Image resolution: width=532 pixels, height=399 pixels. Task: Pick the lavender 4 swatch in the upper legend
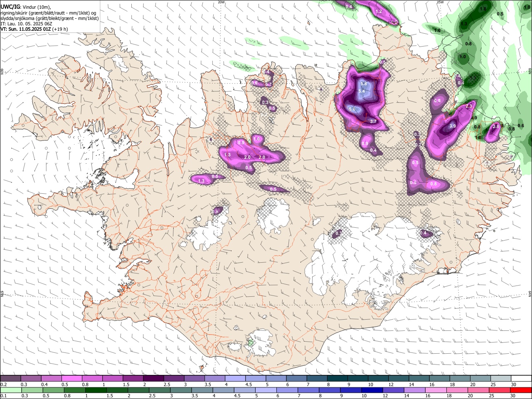(x=235, y=379)
